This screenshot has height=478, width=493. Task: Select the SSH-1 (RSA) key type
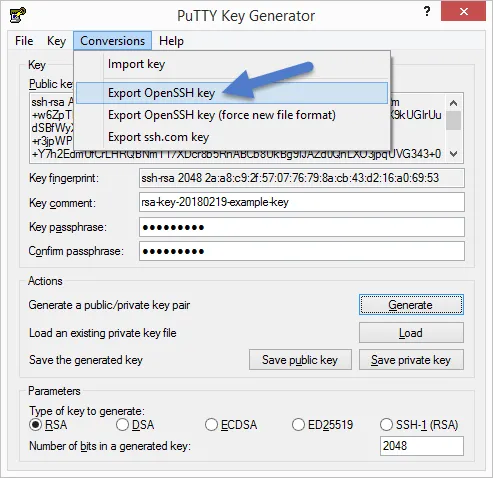(x=419, y=425)
